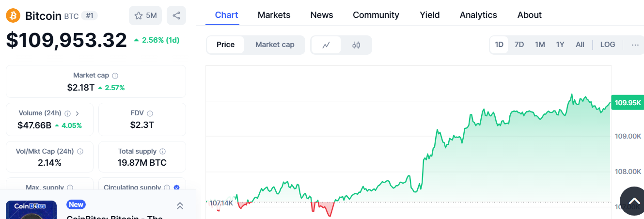Switch to the Community tab
The image size is (644, 219).
(376, 15)
